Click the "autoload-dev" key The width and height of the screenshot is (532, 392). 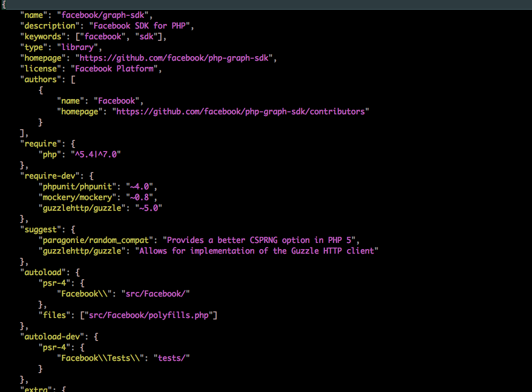coord(52,337)
